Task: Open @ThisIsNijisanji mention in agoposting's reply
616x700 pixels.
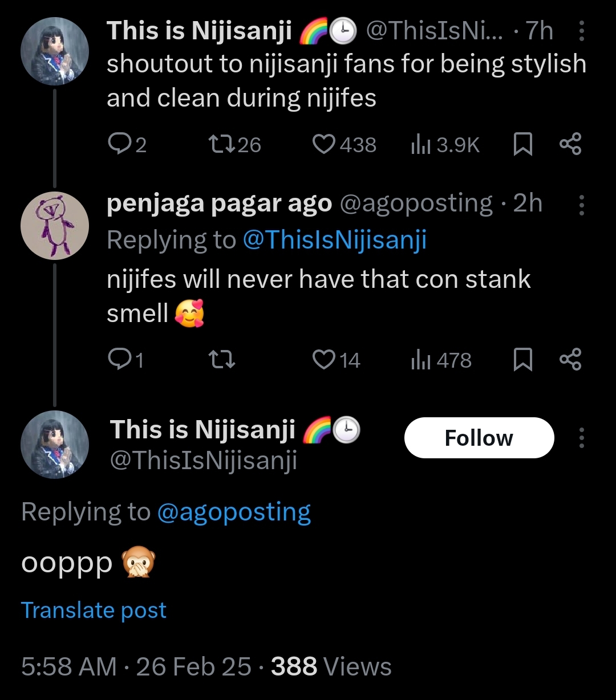Action: (334, 240)
